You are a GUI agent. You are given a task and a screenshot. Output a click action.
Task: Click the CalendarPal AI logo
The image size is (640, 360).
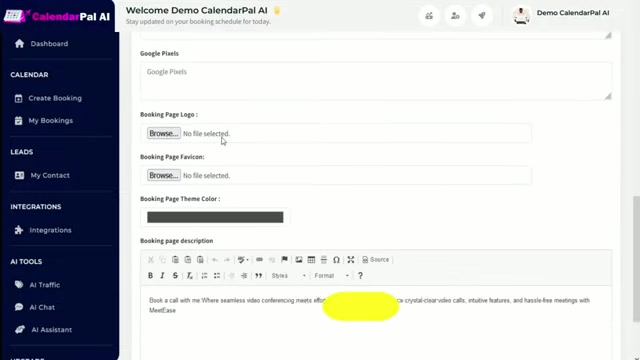pos(57,16)
